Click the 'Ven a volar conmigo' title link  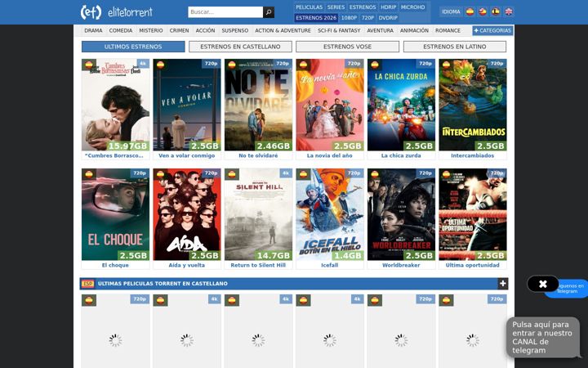[x=187, y=155]
